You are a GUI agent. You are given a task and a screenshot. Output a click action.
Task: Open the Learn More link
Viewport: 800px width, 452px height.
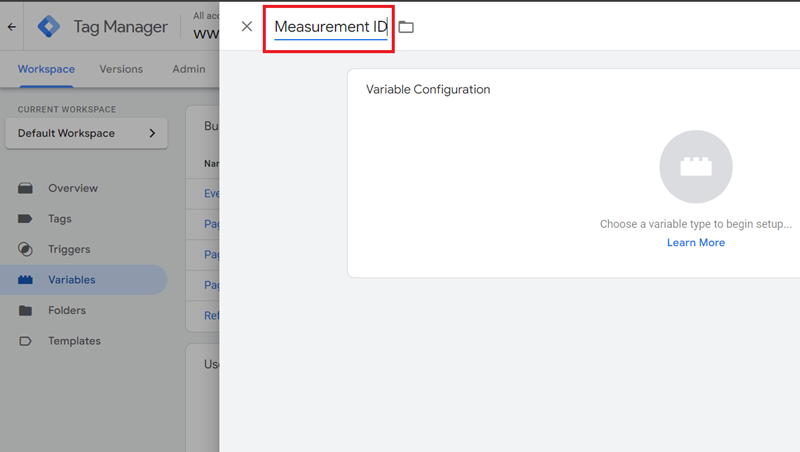click(696, 243)
